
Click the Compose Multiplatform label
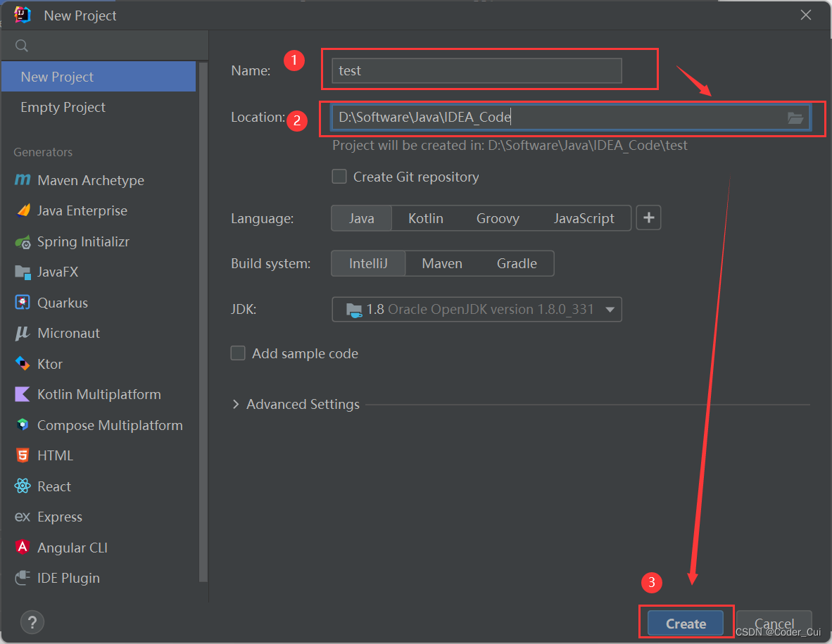[110, 425]
